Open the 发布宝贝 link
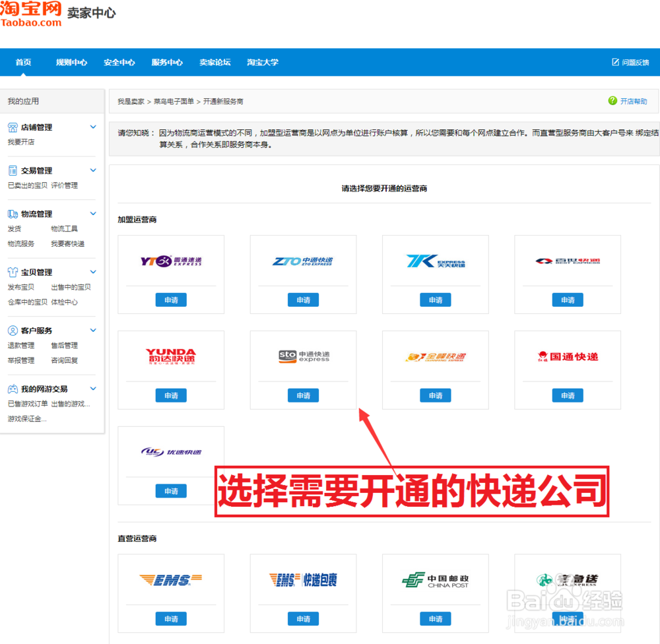 point(21,287)
